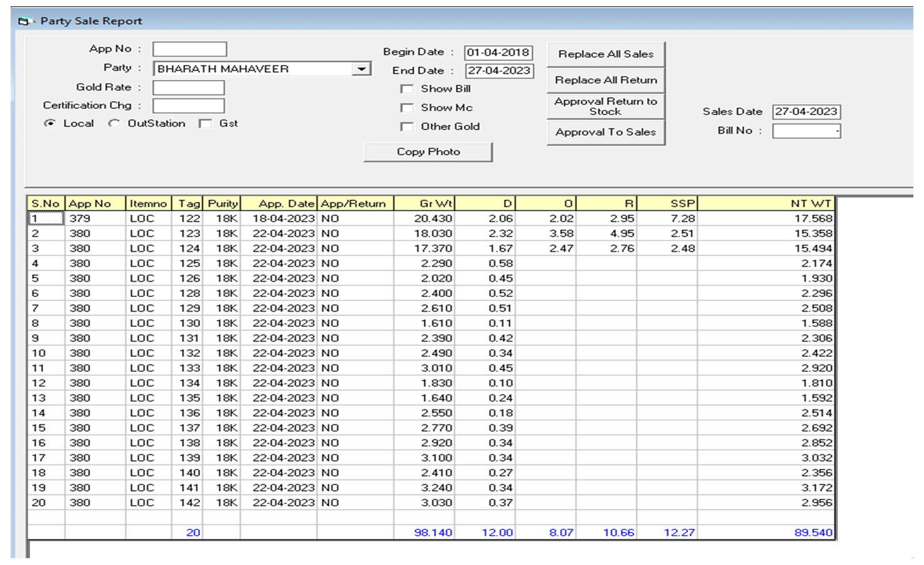Enable the Other Gold checkbox

pyautogui.click(x=407, y=127)
